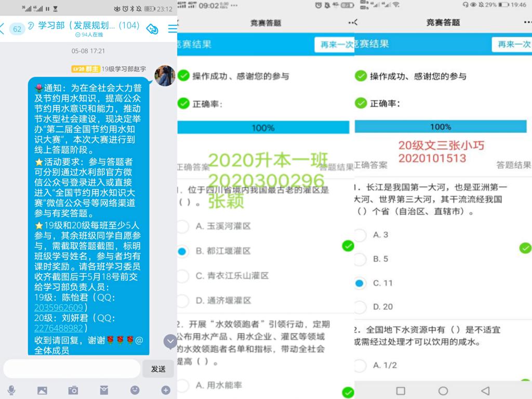Screen dimensions: 532x399
Task: Select option B. 都江堰灌区
Action: pos(182,251)
